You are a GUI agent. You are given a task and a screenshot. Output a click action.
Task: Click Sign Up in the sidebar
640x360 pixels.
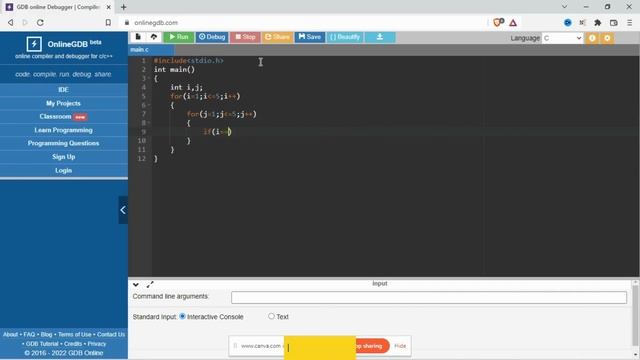[63, 157]
